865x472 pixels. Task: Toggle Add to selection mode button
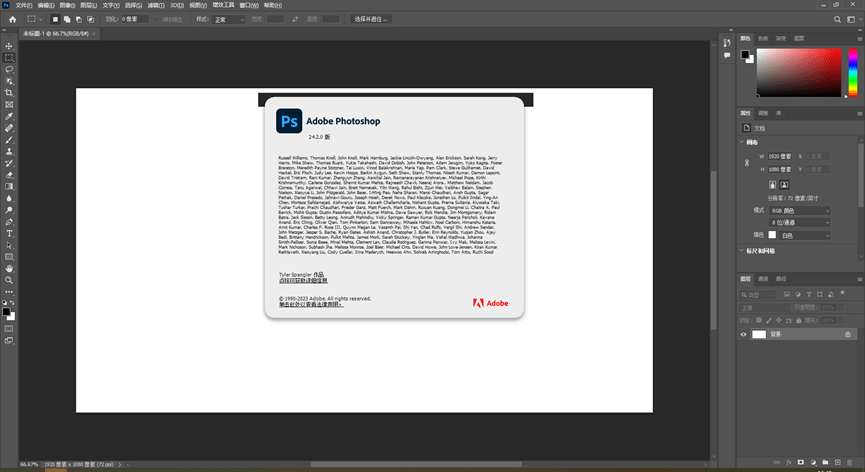67,19
